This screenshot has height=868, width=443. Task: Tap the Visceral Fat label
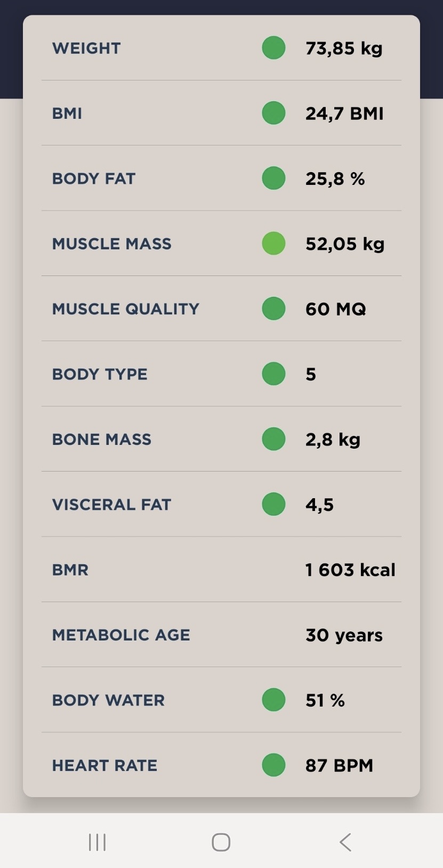[111, 504]
